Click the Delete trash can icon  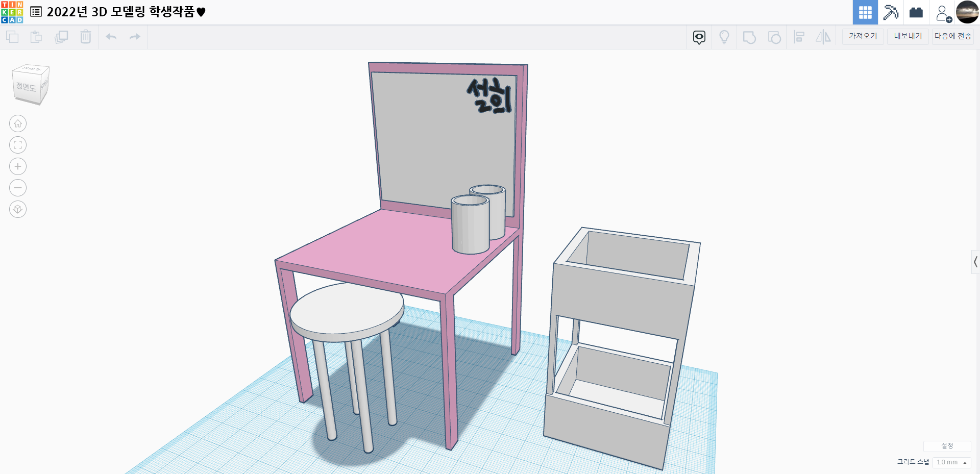click(86, 37)
